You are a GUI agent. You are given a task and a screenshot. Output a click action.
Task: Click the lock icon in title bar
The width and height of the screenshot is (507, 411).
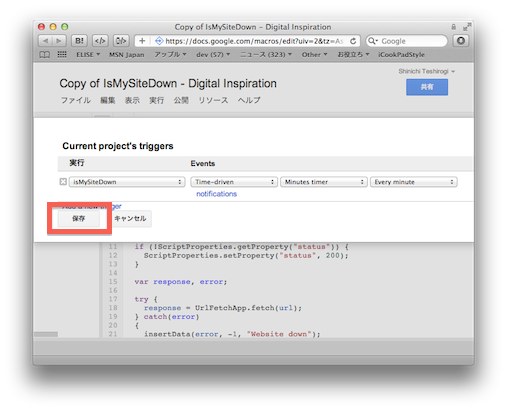coord(454,27)
